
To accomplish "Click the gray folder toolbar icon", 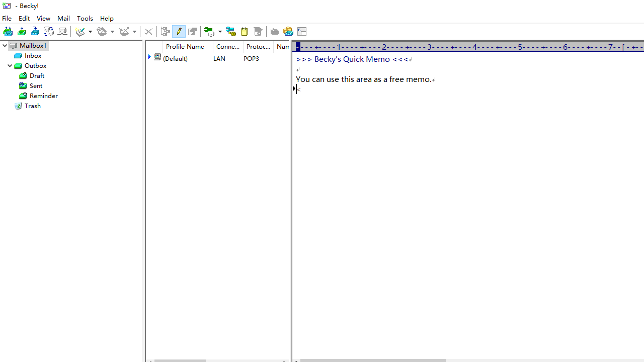I will tap(275, 32).
